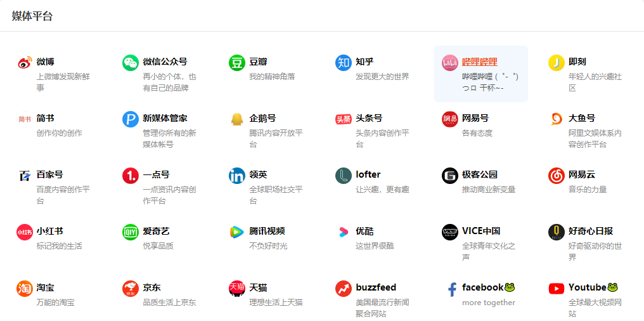The width and height of the screenshot is (644, 321).
Task: Open the 网易云 music red icon
Action: tap(556, 176)
